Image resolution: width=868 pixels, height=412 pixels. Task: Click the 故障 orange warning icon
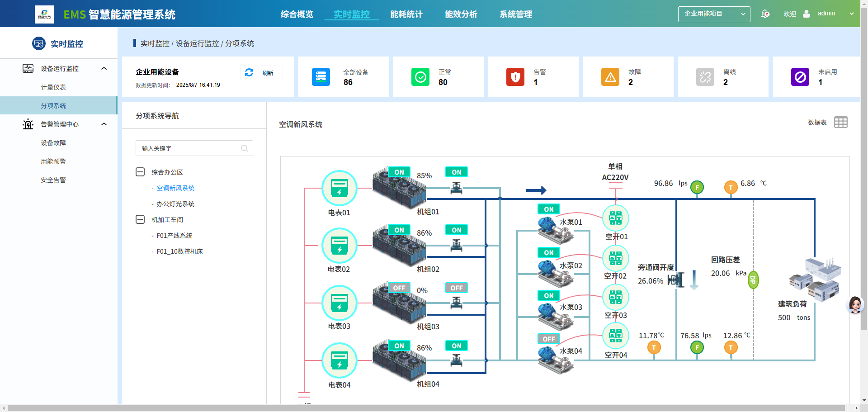tap(610, 77)
